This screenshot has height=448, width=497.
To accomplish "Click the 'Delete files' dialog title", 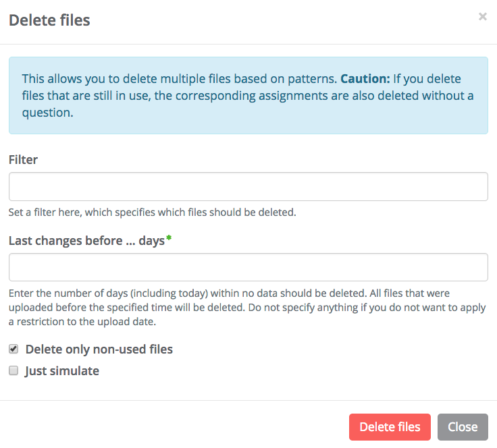I will pyautogui.click(x=49, y=20).
